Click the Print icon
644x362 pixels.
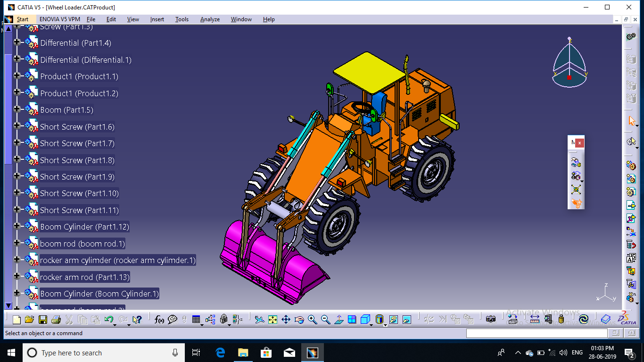pyautogui.click(x=56, y=320)
